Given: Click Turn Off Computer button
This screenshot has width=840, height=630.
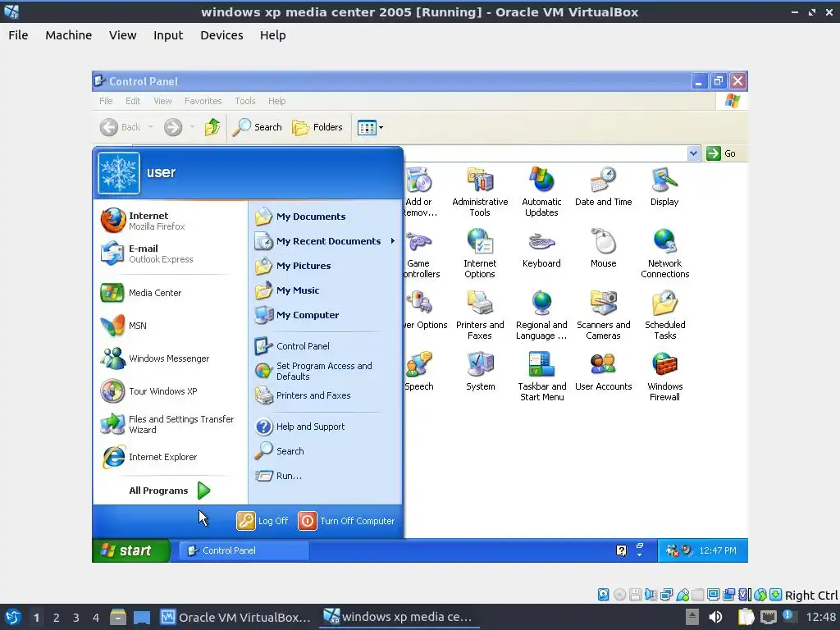Looking at the screenshot, I should [x=347, y=521].
